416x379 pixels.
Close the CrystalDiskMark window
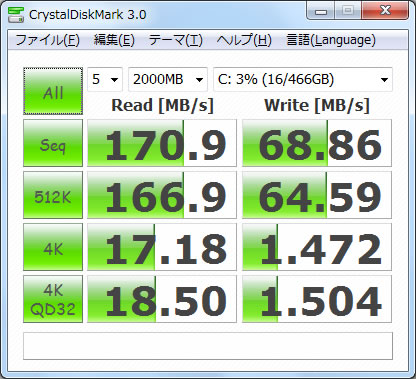[385, 11]
